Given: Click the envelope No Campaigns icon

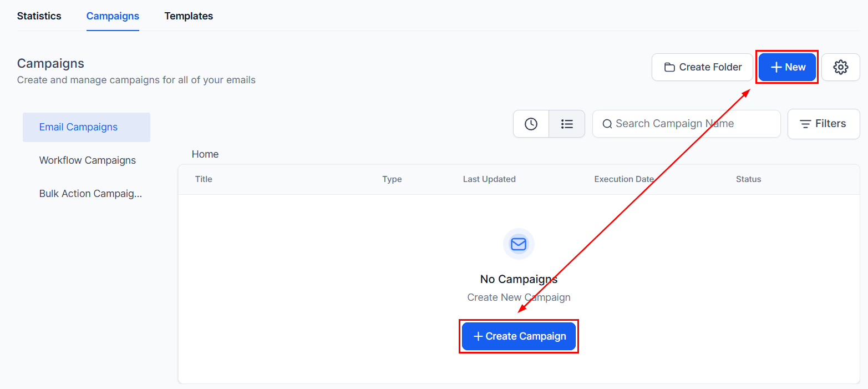Looking at the screenshot, I should point(519,244).
